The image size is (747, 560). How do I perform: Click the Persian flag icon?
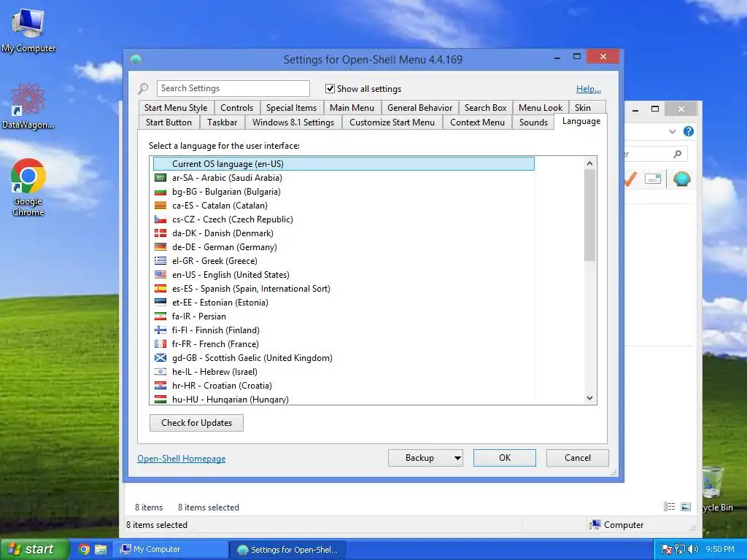click(160, 316)
